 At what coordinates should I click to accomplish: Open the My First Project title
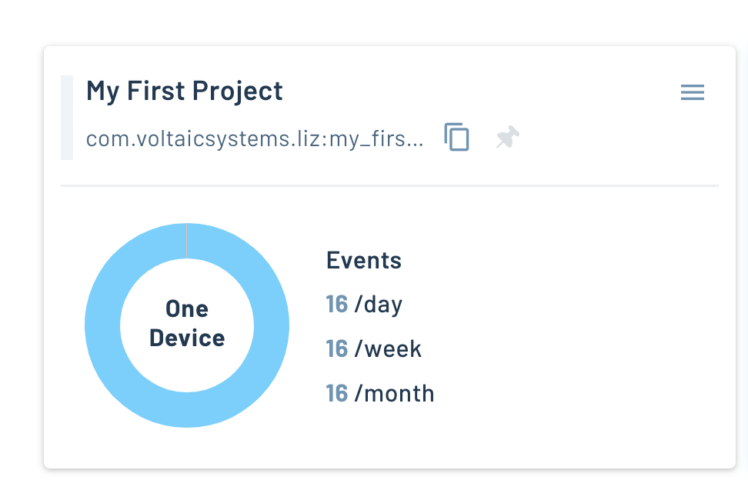[x=184, y=91]
